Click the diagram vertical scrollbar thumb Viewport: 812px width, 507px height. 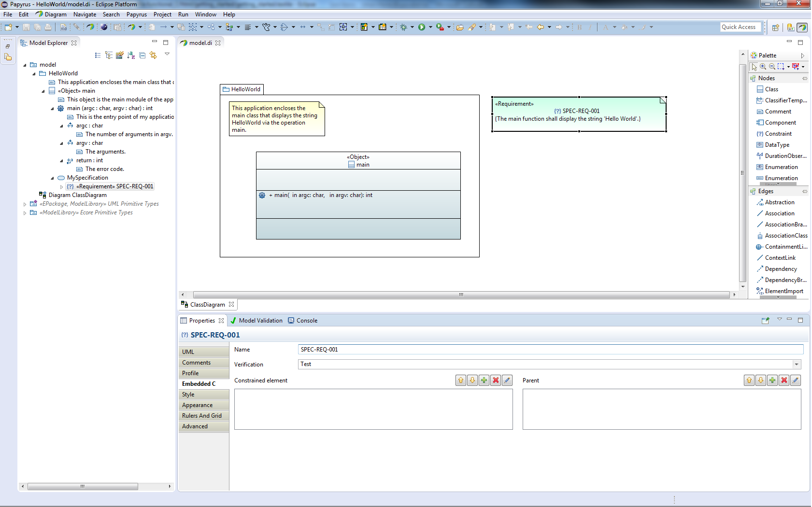point(742,172)
